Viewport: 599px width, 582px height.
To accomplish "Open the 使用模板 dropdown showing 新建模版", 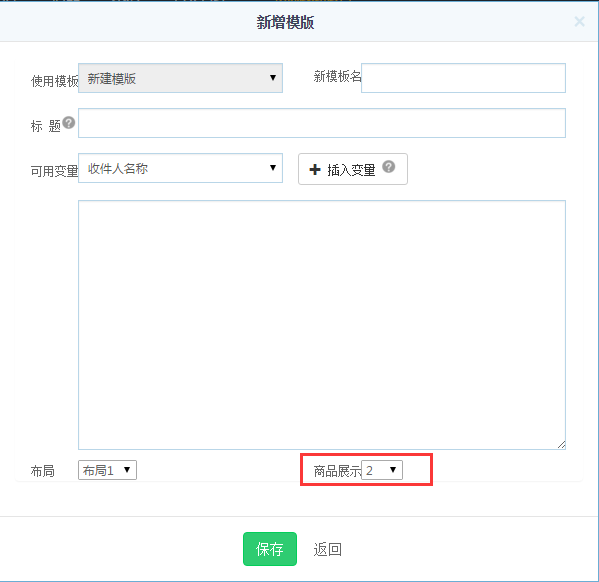I will pyautogui.click(x=180, y=78).
